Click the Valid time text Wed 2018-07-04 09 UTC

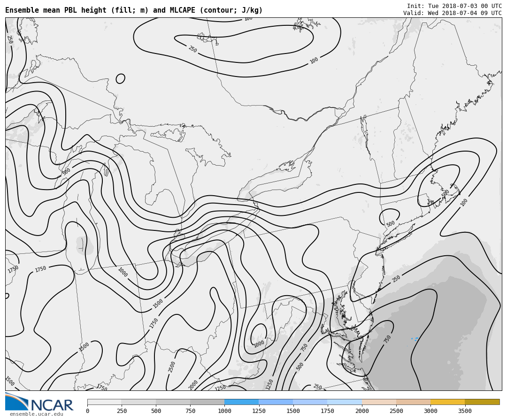[x=453, y=13]
